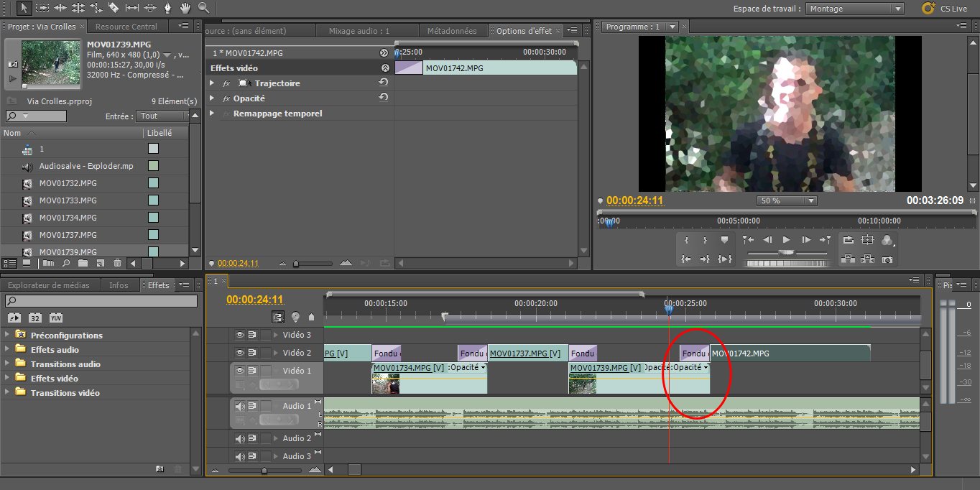The image size is (980, 490).
Task: Switch to the Métadonnées tab
Action: (451, 31)
